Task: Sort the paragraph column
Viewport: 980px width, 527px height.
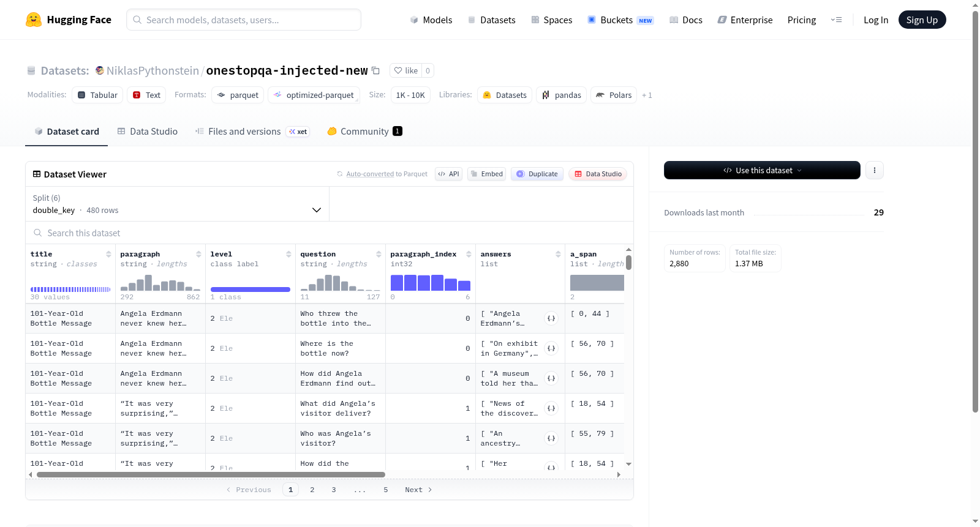Action: 198,254
